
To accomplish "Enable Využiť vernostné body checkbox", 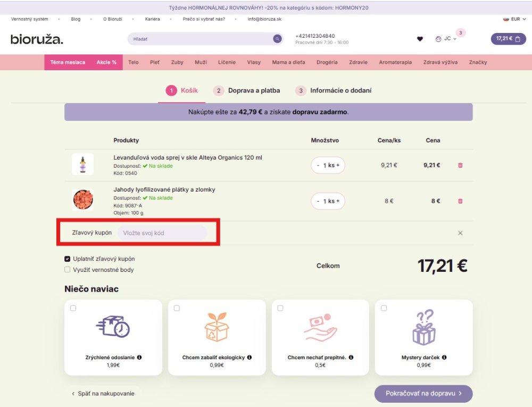I will click(68, 270).
